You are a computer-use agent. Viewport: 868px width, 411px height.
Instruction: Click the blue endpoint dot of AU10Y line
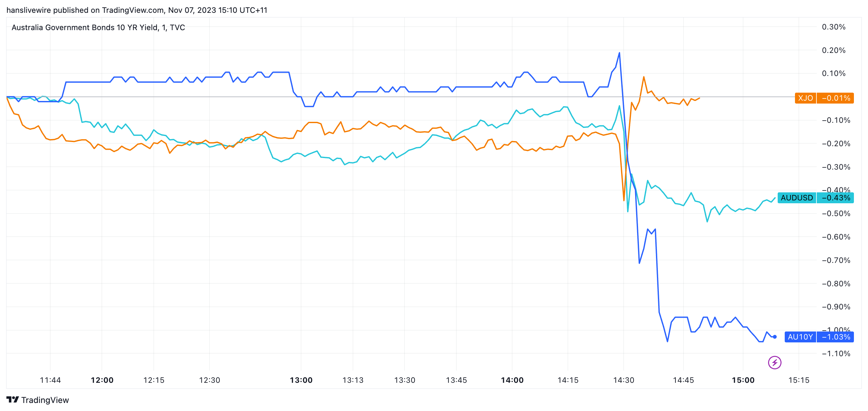[775, 337]
